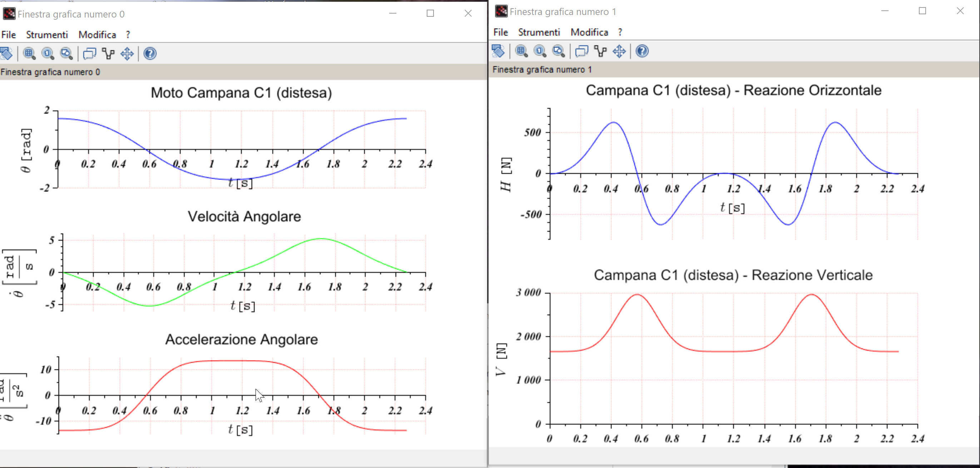Open the Strumenti menu of window numero 0
This screenshot has width=980, height=468.
click(x=47, y=35)
